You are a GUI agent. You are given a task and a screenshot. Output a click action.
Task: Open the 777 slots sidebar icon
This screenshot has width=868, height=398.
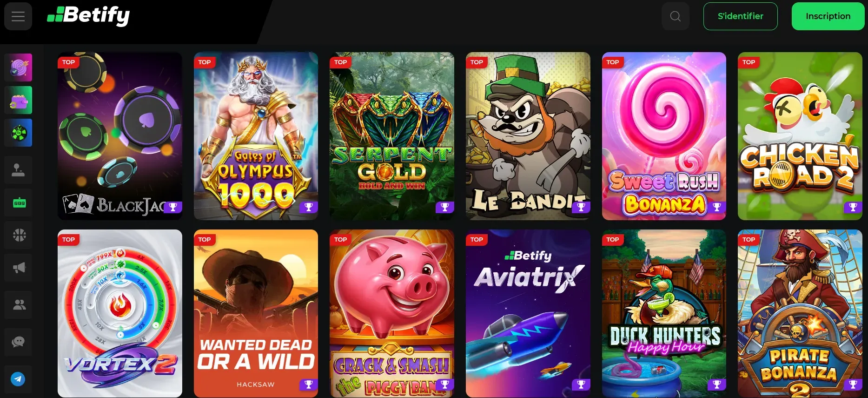18,202
